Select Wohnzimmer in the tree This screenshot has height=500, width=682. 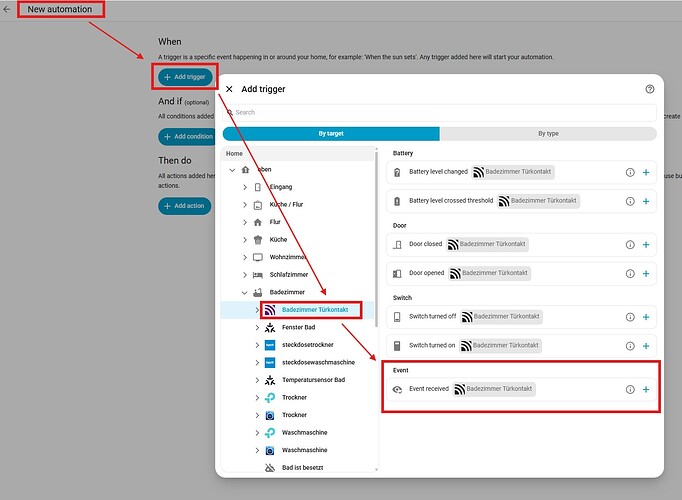tap(288, 257)
